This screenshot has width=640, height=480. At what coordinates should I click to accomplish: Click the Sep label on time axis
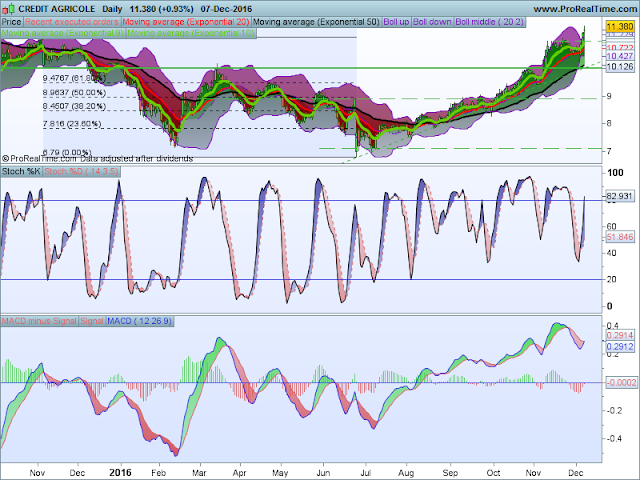pyautogui.click(x=450, y=473)
